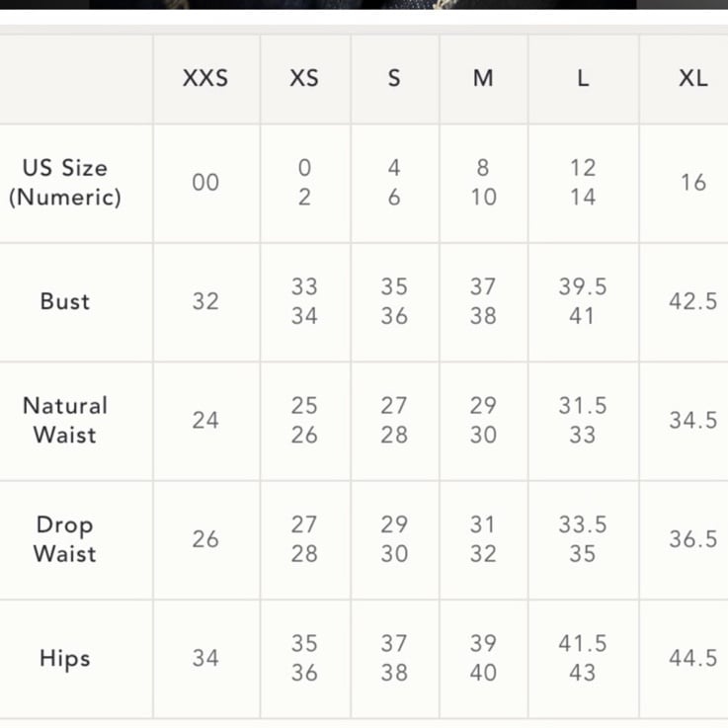Click the US Size (Numeric) row label

point(65,183)
